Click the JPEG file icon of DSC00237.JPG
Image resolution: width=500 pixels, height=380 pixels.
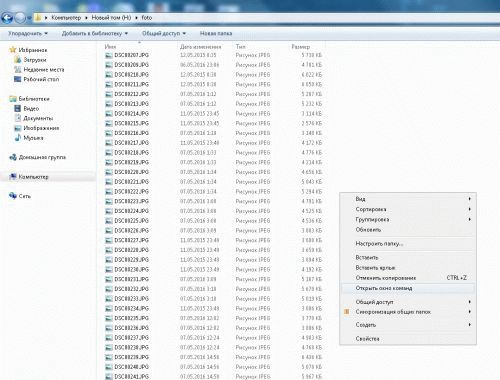[109, 338]
